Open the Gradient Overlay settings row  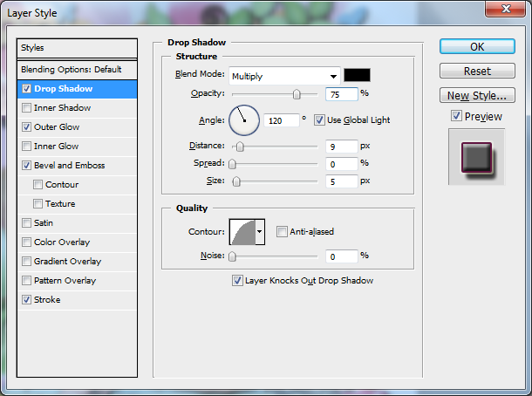(x=77, y=262)
